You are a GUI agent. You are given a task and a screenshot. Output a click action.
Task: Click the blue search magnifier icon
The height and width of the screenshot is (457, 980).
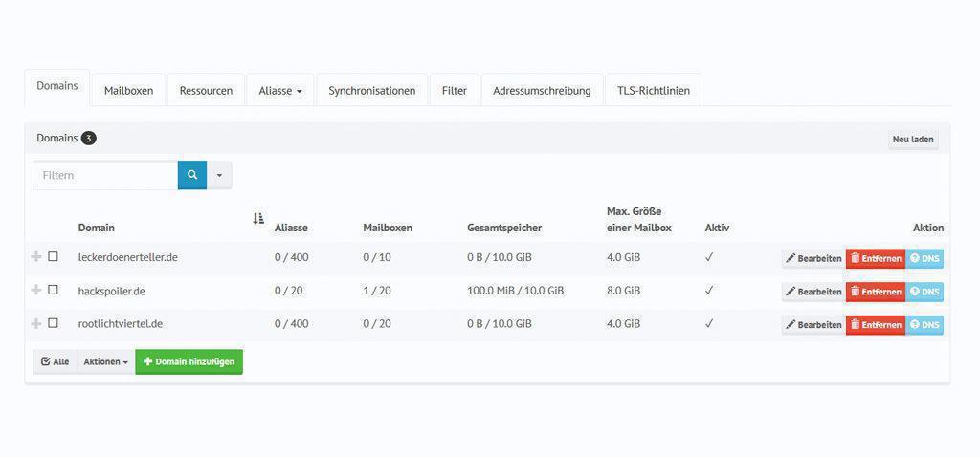click(192, 175)
